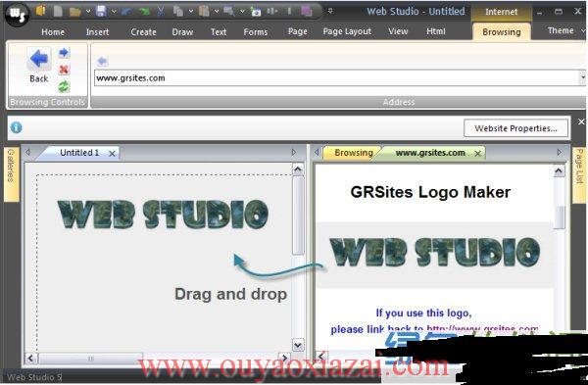The width and height of the screenshot is (588, 385).
Task: Close the Untitled 1 tab
Action: point(112,154)
